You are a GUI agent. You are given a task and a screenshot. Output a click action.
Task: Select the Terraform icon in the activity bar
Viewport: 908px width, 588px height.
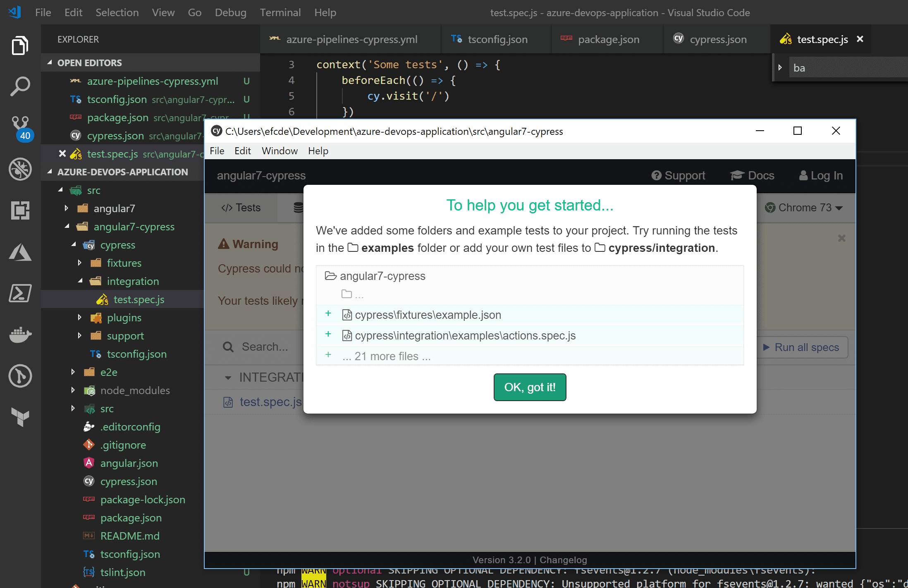(19, 418)
